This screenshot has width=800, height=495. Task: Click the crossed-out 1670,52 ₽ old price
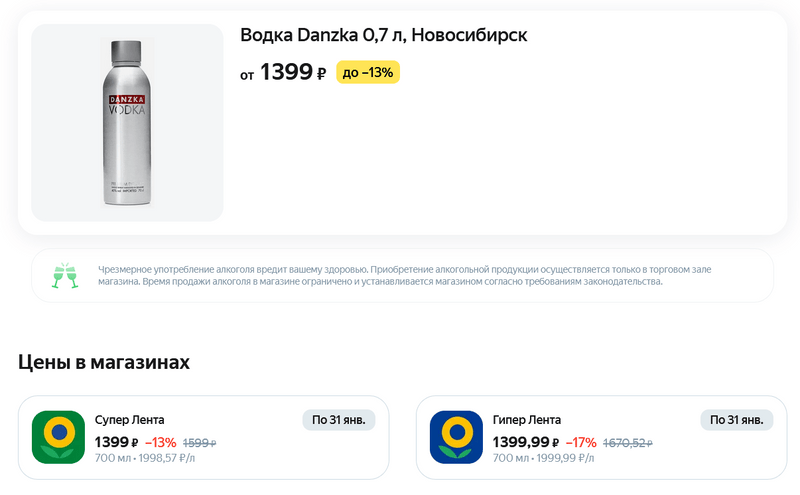tap(627, 443)
